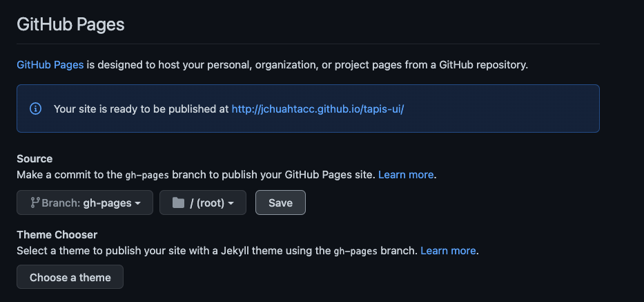Screen dimensions: 644x302
Task: Open Learn more link under Theme Chooser
Action: (449, 250)
